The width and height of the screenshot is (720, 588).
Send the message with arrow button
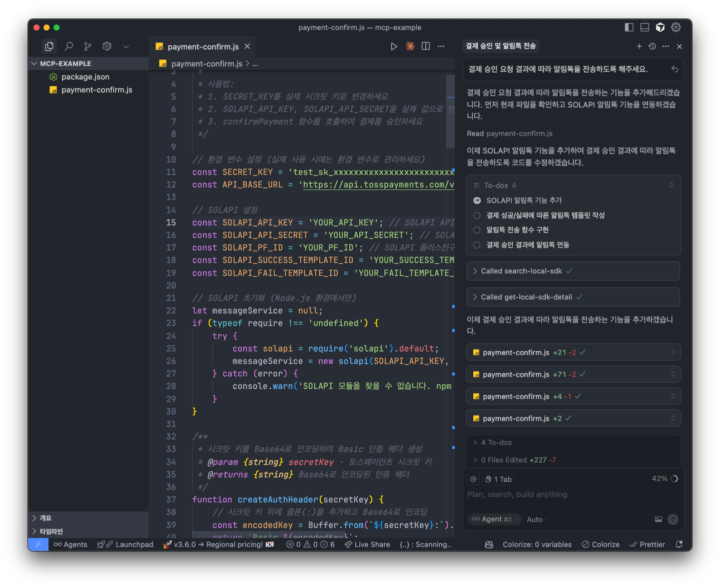click(x=673, y=519)
